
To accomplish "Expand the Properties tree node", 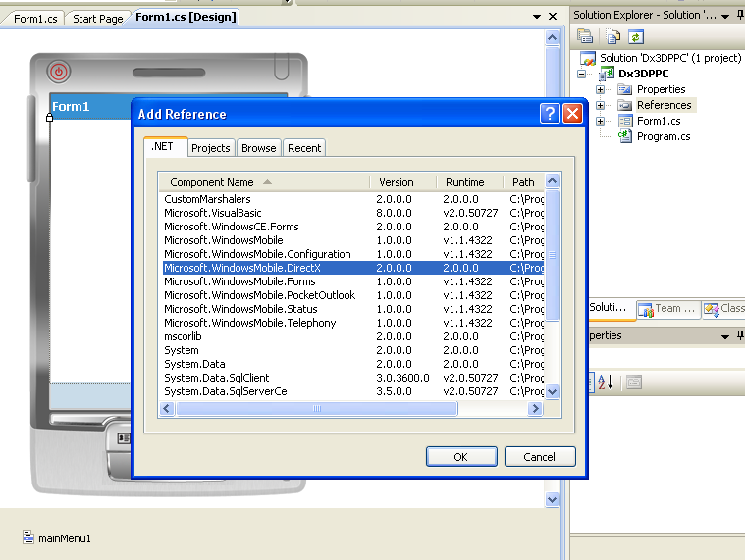I will [x=600, y=89].
